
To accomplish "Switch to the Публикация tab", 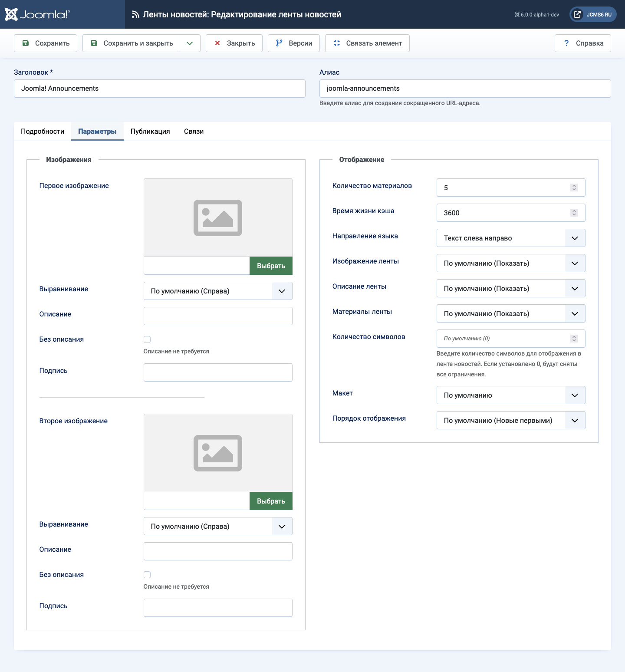I will tap(150, 131).
